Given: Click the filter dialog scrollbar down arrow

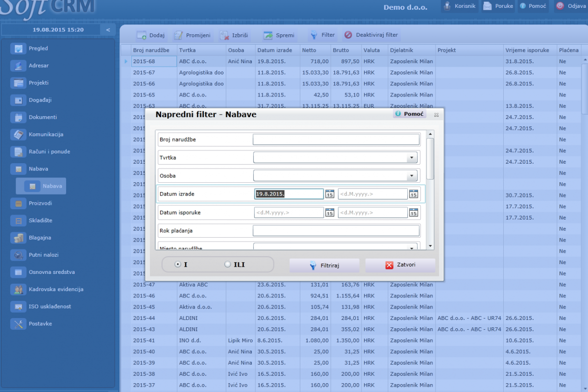Looking at the screenshot, I should pos(430,246).
